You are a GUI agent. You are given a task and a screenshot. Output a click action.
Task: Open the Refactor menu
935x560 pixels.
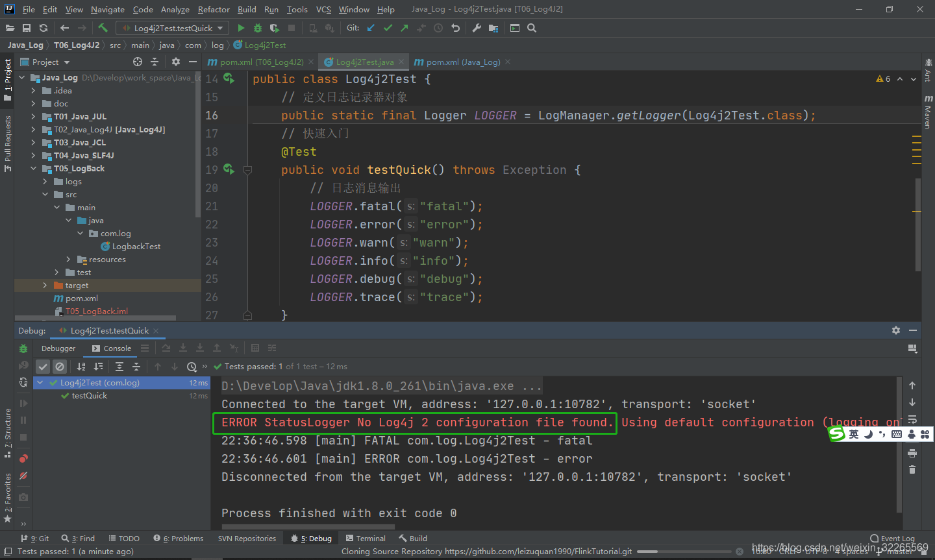pos(214,9)
